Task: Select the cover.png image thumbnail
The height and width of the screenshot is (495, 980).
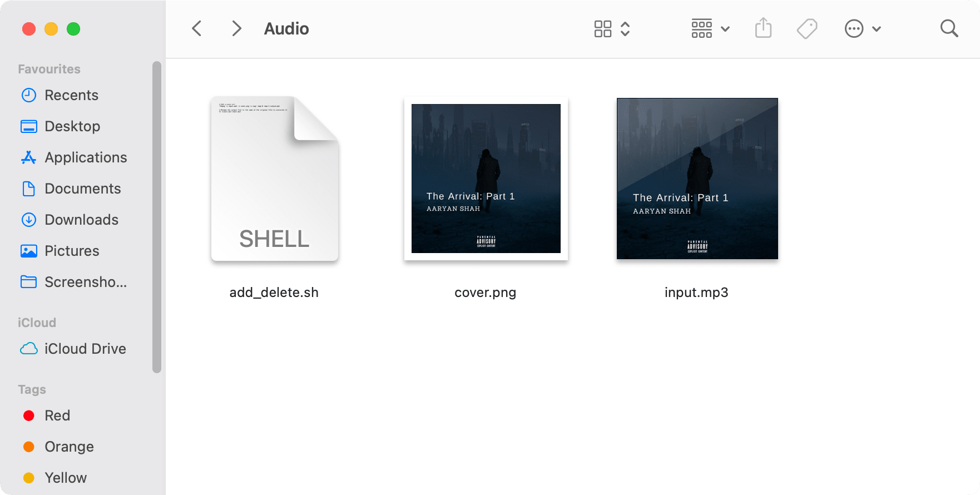Action: coord(486,179)
